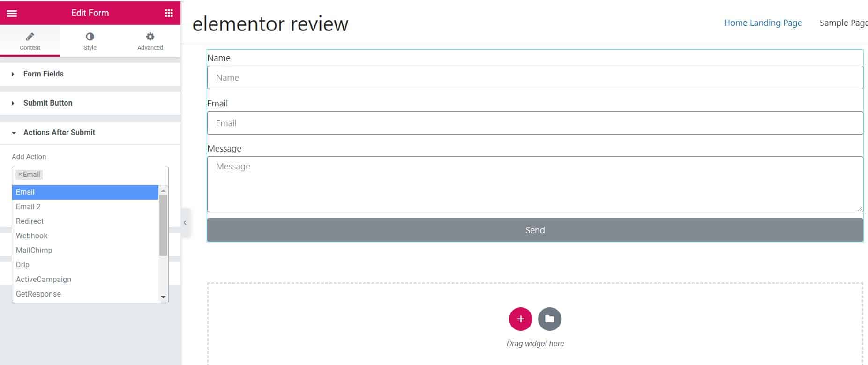
Task: Open the Elementor hamburger menu
Action: click(x=12, y=13)
